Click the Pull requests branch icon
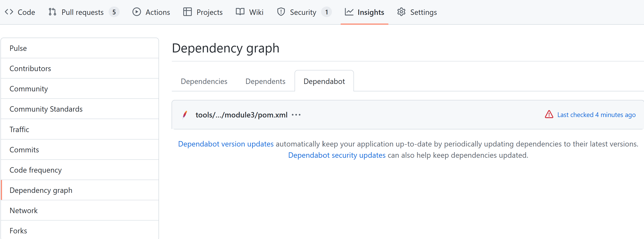The height and width of the screenshot is (239, 644). click(52, 12)
